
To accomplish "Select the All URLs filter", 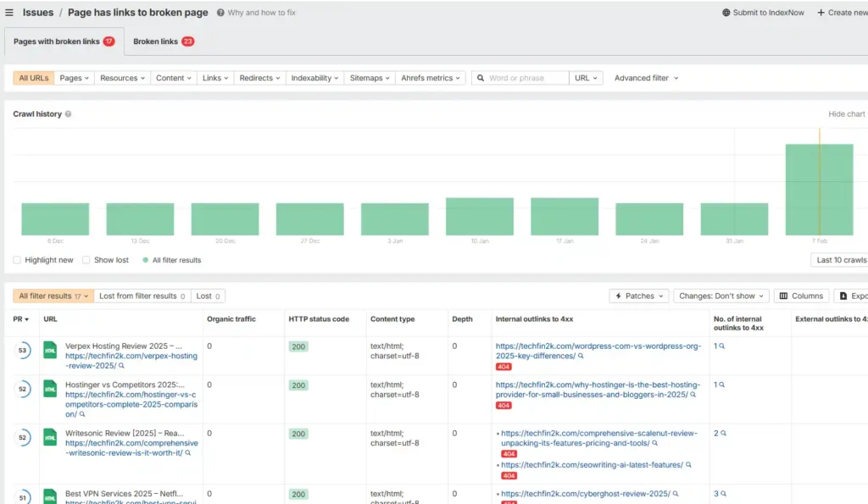I will coord(34,78).
